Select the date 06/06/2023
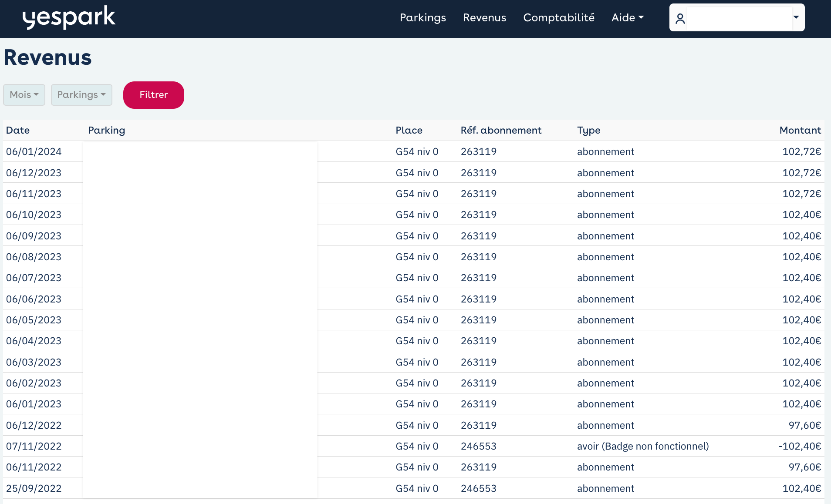 (x=34, y=299)
